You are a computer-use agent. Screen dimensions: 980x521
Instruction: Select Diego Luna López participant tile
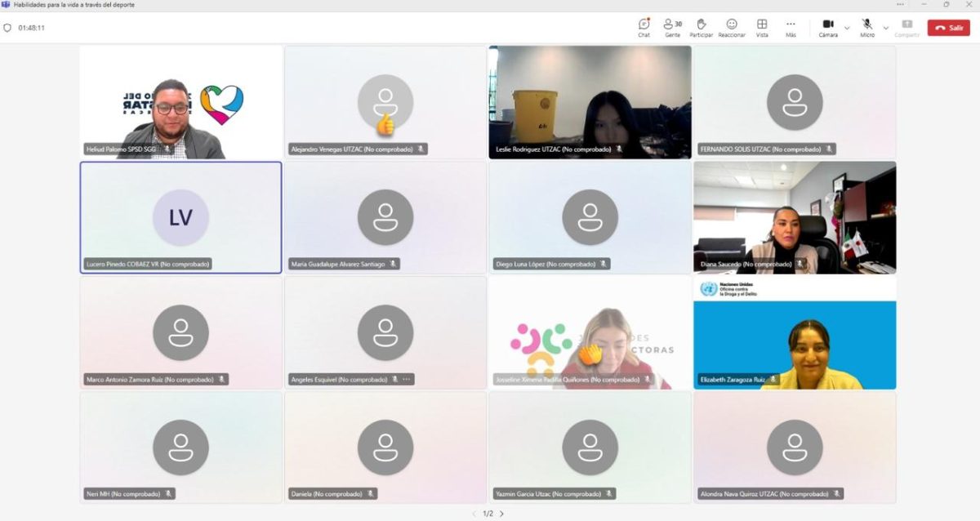[x=590, y=217]
